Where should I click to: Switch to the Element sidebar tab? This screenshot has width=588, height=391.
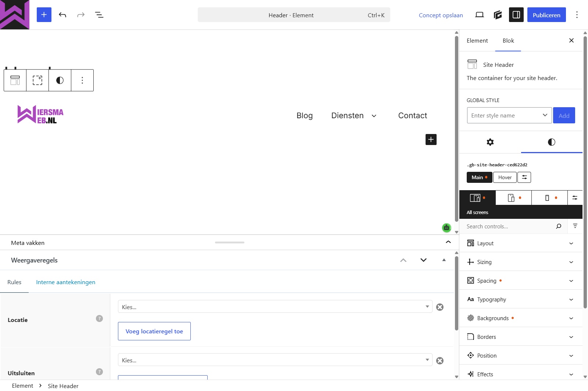pyautogui.click(x=477, y=40)
